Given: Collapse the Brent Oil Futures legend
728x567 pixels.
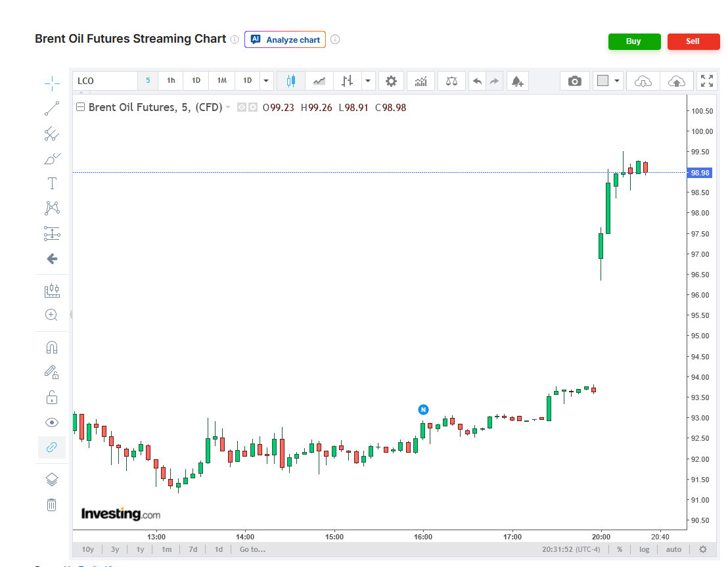Looking at the screenshot, I should (x=80, y=107).
